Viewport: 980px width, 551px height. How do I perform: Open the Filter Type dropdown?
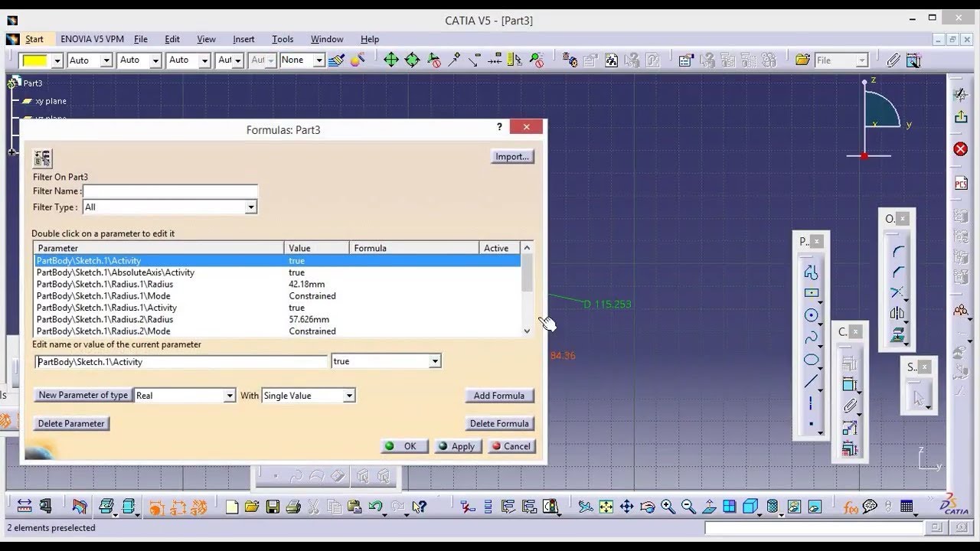pyautogui.click(x=250, y=207)
